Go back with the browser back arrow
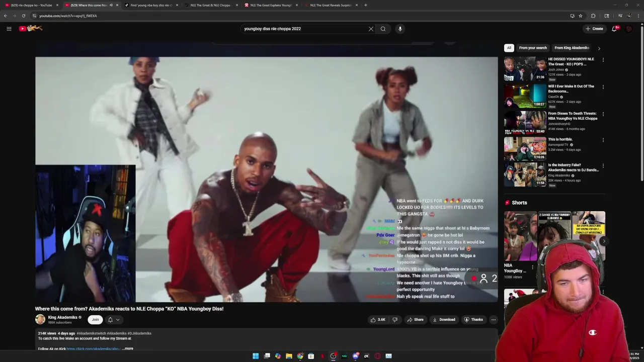Image resolution: width=644 pixels, height=362 pixels. point(6,16)
